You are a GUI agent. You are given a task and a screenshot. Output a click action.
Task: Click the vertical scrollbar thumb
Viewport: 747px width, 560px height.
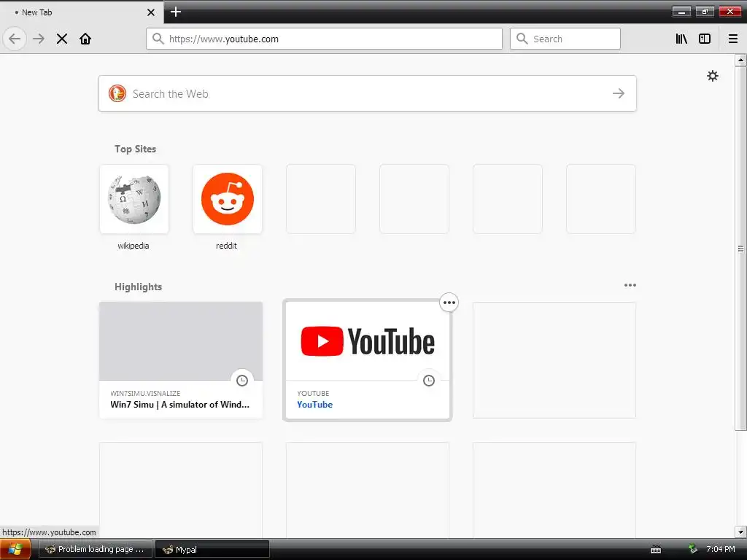tap(740, 249)
